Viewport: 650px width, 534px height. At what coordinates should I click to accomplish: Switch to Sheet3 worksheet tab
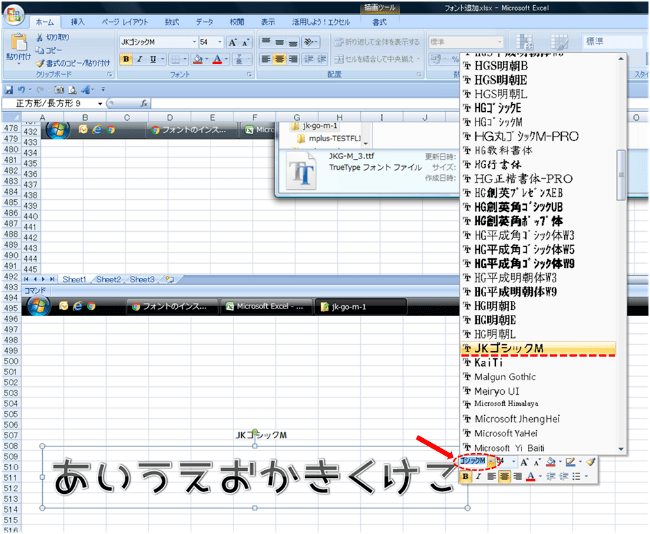(x=142, y=279)
